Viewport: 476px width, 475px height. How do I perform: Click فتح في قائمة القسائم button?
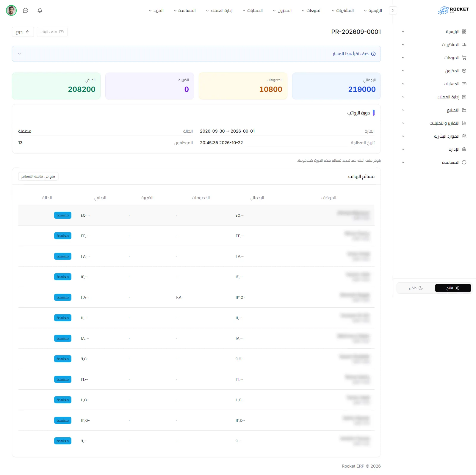click(38, 176)
